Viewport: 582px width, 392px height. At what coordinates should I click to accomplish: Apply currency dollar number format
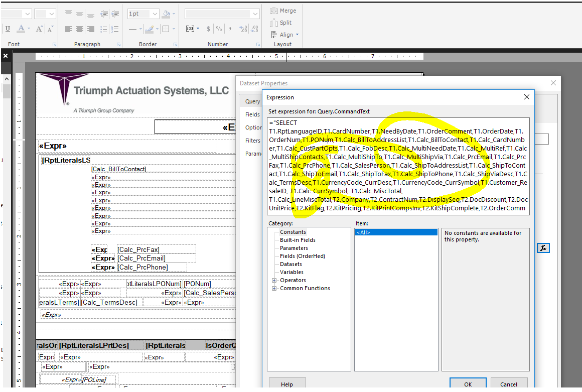pyautogui.click(x=208, y=29)
